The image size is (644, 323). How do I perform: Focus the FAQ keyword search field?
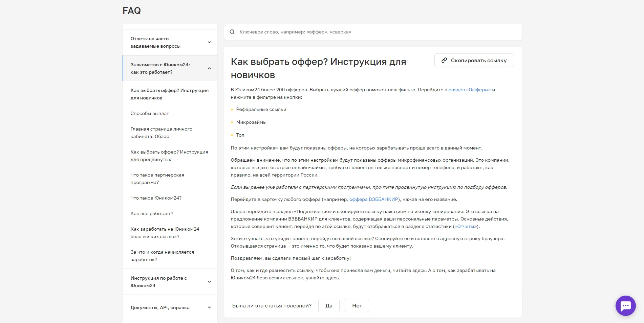pyautogui.click(x=373, y=32)
